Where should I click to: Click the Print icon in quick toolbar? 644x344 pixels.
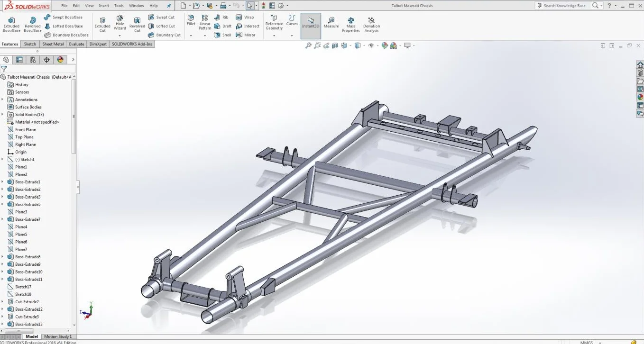click(x=223, y=6)
